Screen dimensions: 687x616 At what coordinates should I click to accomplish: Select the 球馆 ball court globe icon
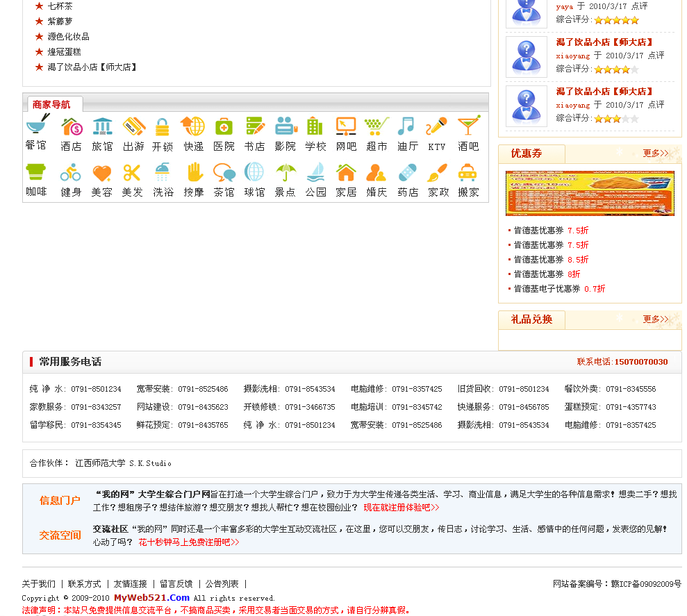click(254, 172)
